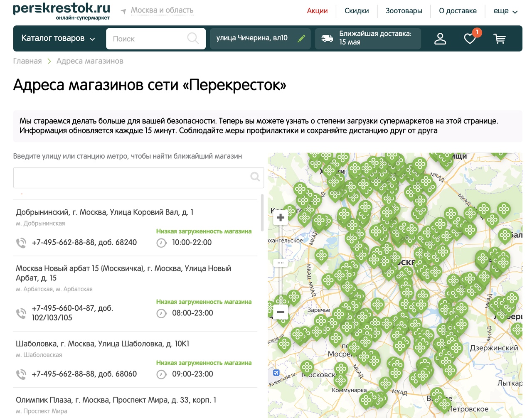The image size is (532, 418).
Task: Expand the еще menu
Action: pos(505,11)
